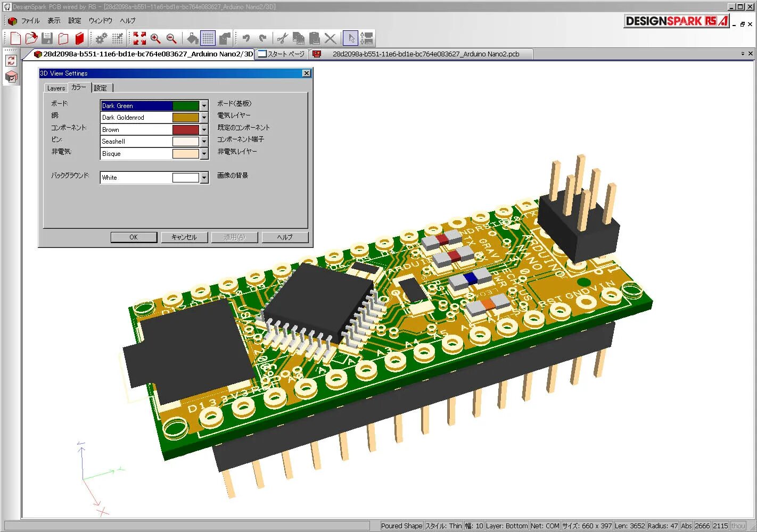This screenshot has width=757, height=532.
Task: Click the ヘルプ button in dialog
Action: pyautogui.click(x=285, y=237)
